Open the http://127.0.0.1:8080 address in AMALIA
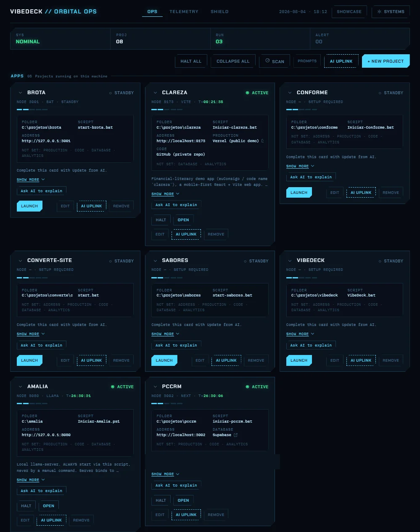Image resolution: width=420 pixels, height=532 pixels. 46,435
